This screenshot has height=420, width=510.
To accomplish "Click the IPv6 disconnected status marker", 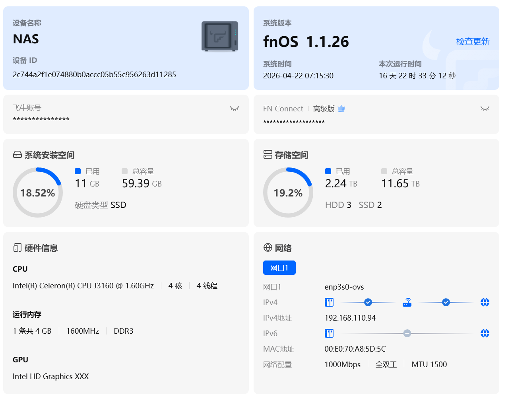I will pos(407,333).
